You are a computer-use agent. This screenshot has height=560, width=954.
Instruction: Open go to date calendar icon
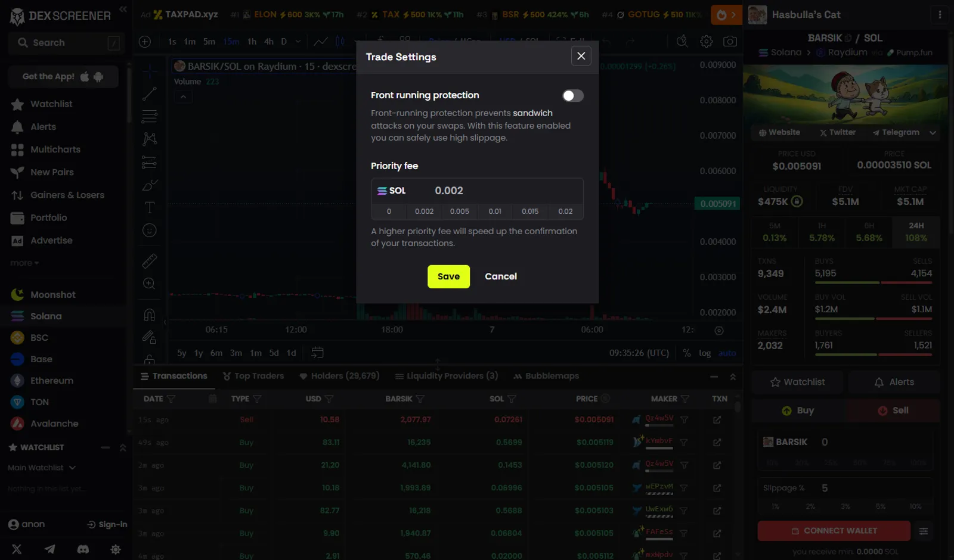(x=318, y=353)
